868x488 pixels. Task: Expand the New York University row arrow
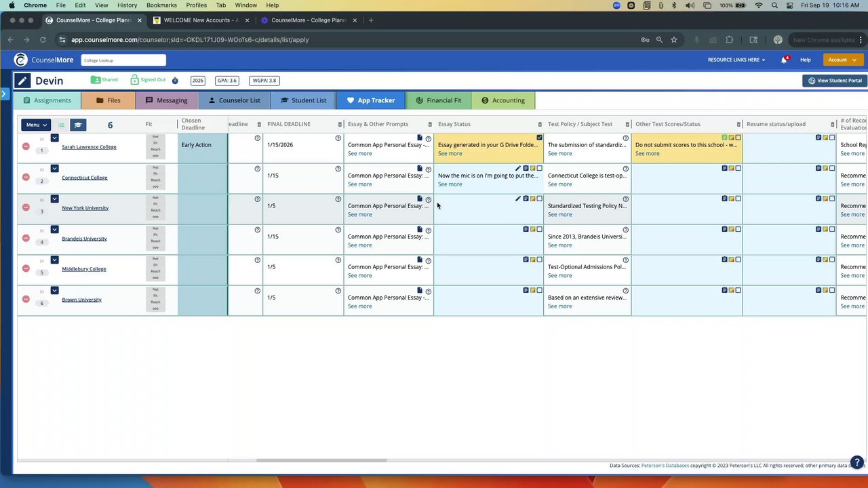click(54, 199)
